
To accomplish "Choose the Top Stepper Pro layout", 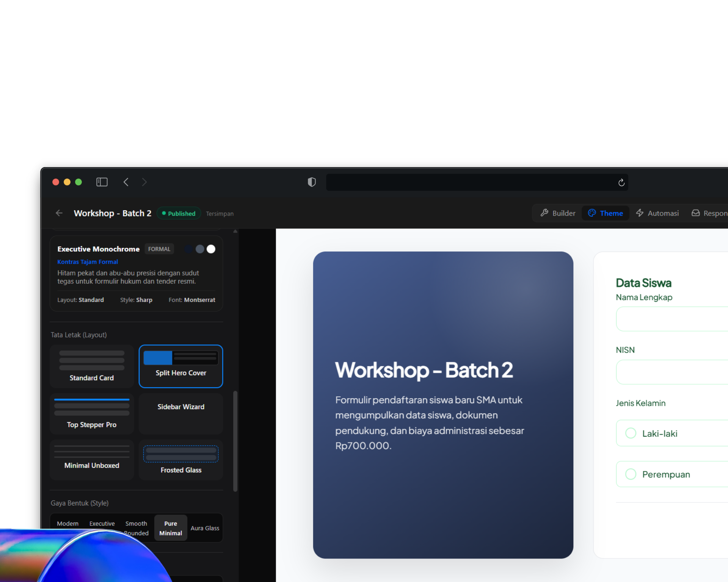I will [92, 413].
